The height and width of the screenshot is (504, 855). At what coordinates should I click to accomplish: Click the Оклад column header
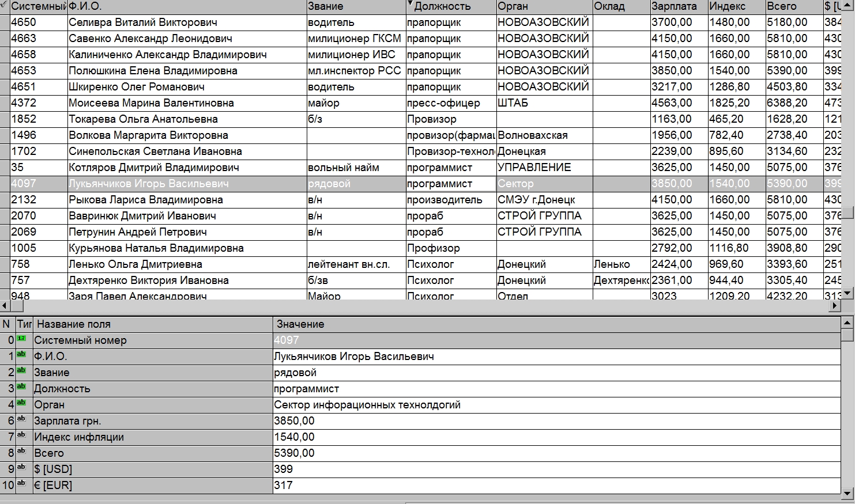click(x=621, y=6)
